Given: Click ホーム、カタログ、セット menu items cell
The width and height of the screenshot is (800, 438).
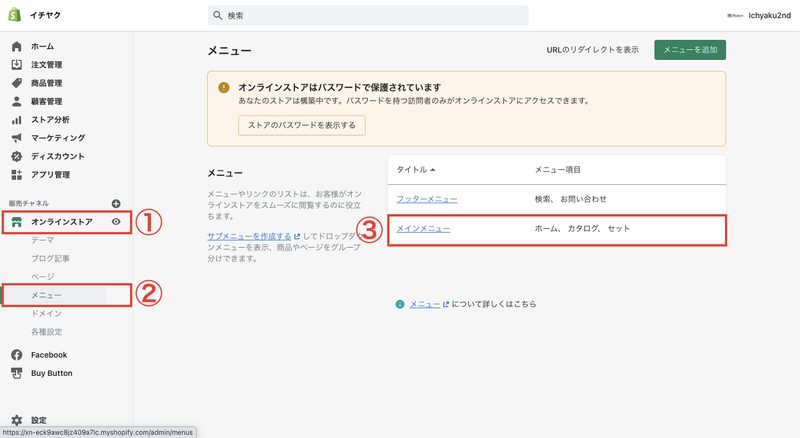Looking at the screenshot, I should pos(582,229).
